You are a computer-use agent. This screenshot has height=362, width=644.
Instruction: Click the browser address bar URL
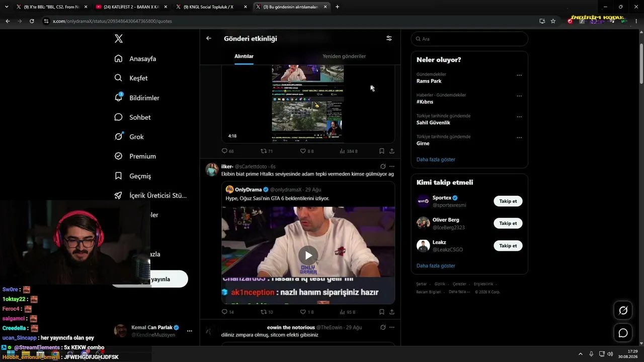tap(112, 21)
